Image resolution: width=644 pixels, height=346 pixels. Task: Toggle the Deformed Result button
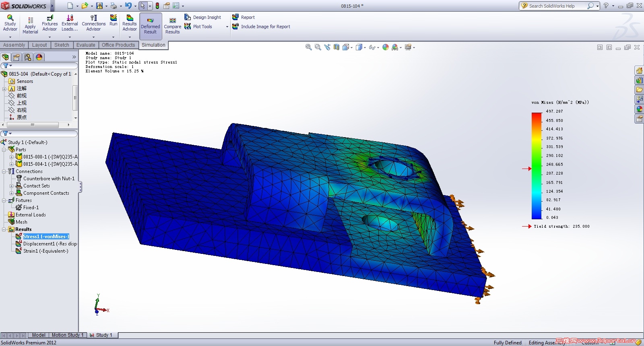151,26
